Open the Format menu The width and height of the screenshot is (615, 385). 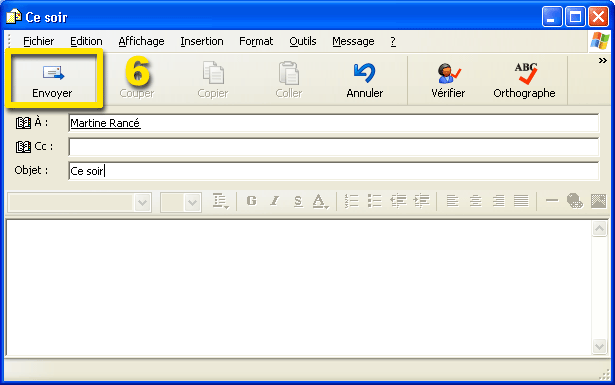tap(256, 41)
